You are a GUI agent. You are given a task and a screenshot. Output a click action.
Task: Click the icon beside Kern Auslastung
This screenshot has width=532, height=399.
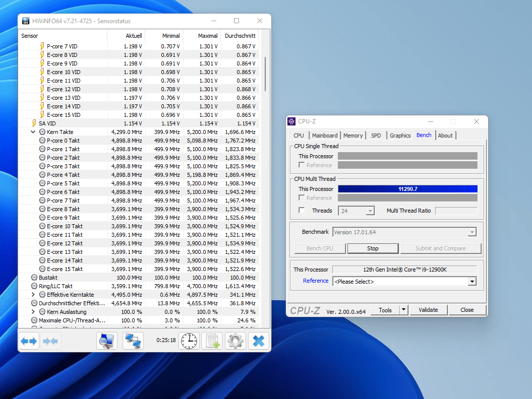[42, 311]
